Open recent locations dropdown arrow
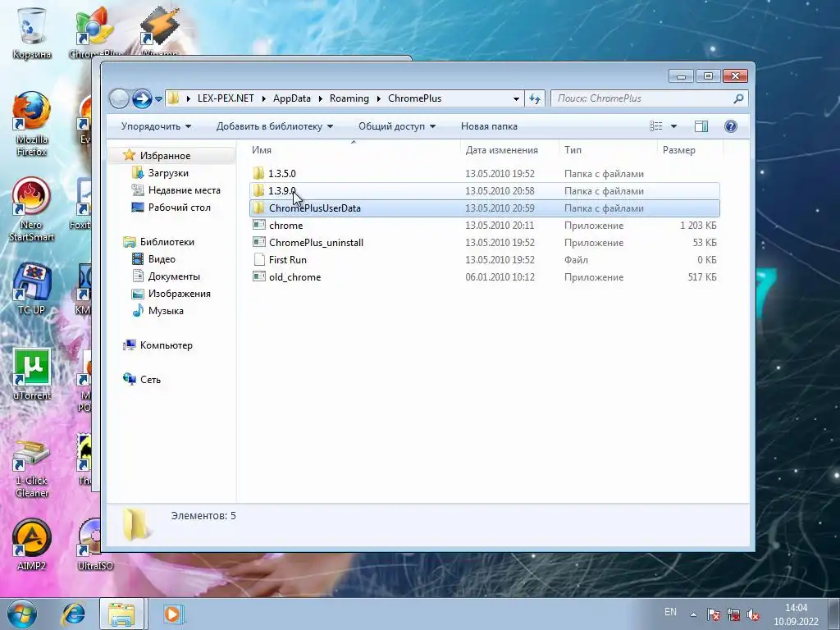 [x=158, y=99]
